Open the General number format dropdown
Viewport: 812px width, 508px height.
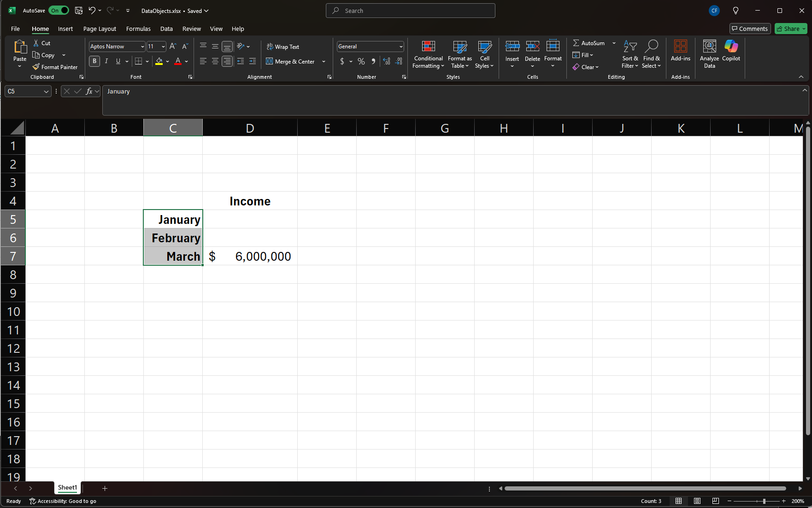point(401,47)
